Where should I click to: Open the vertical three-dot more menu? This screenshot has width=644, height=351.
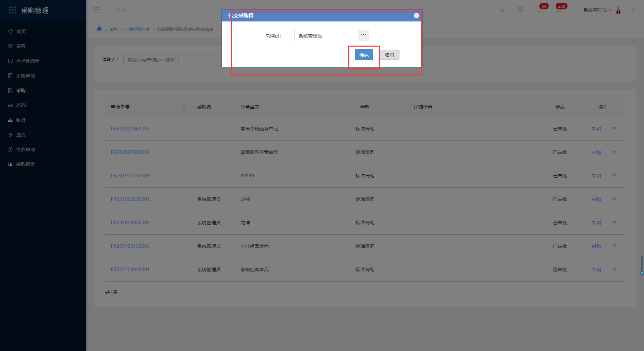click(633, 10)
